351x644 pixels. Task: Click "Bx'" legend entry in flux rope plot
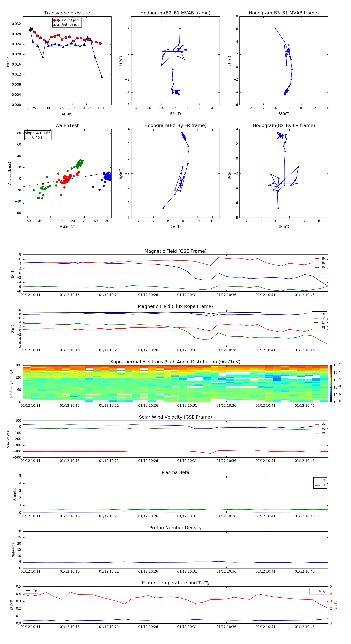pyautogui.click(x=320, y=314)
